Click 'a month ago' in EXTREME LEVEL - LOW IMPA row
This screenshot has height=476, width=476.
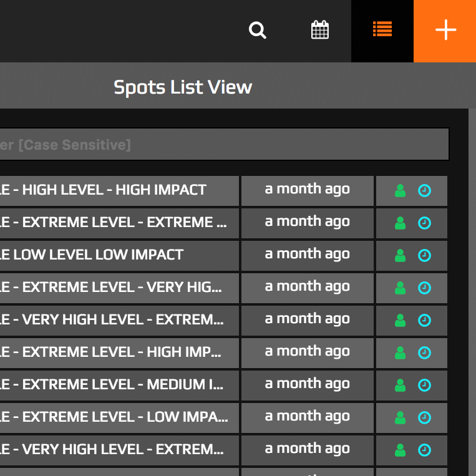click(x=307, y=417)
